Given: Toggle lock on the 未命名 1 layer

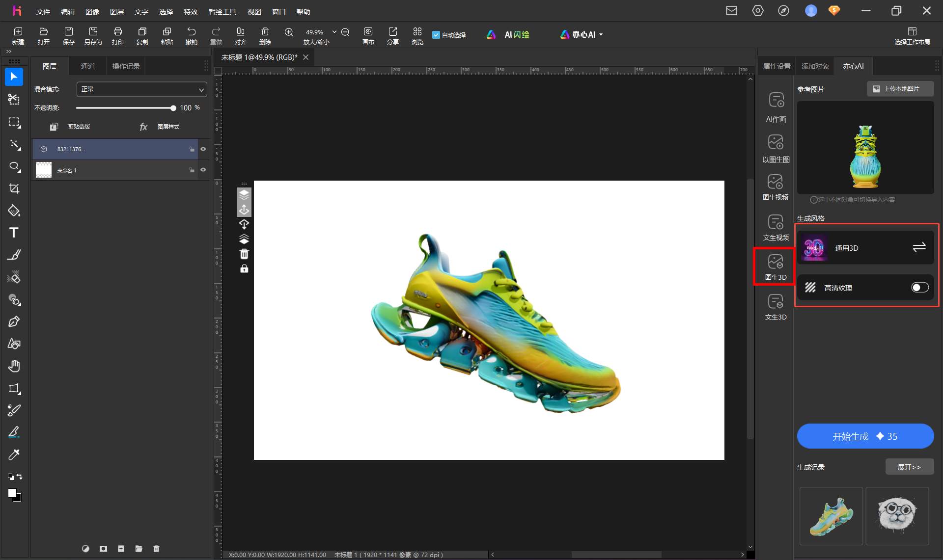Looking at the screenshot, I should (x=192, y=170).
